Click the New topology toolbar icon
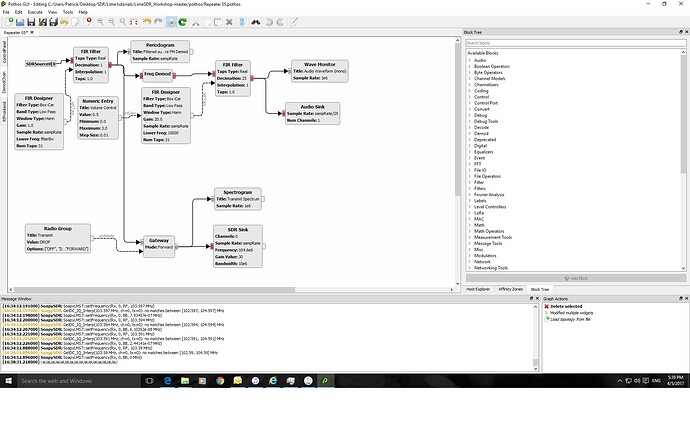The image size is (690, 431). click(9, 21)
